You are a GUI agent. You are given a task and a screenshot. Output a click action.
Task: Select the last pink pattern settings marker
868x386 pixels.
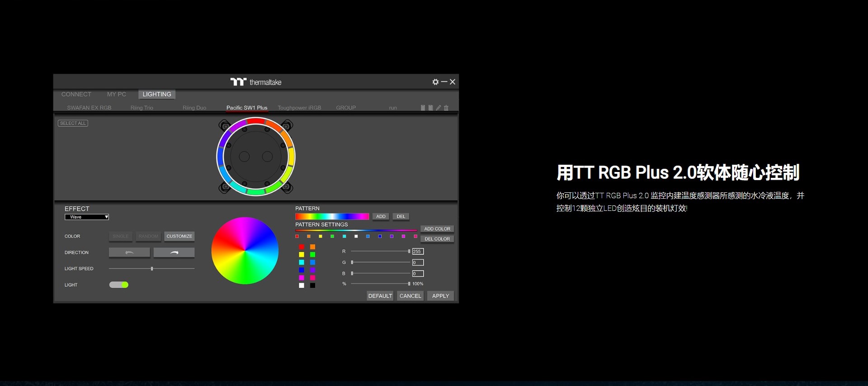(415, 236)
